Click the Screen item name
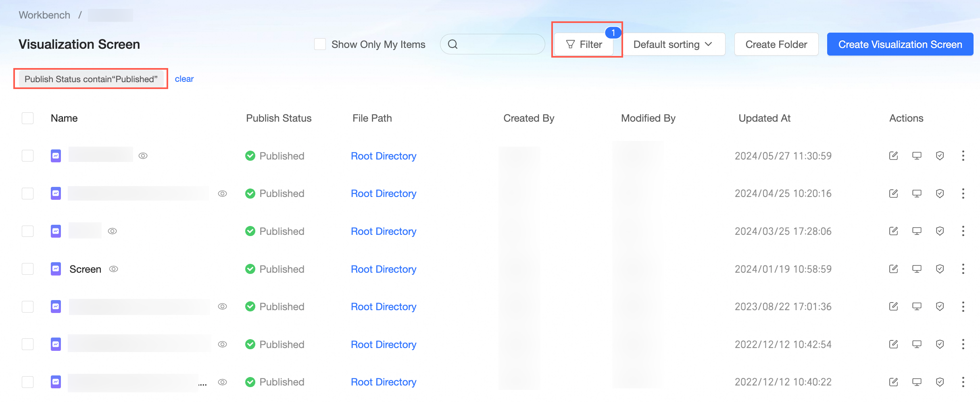The height and width of the screenshot is (402, 980). pyautogui.click(x=85, y=269)
